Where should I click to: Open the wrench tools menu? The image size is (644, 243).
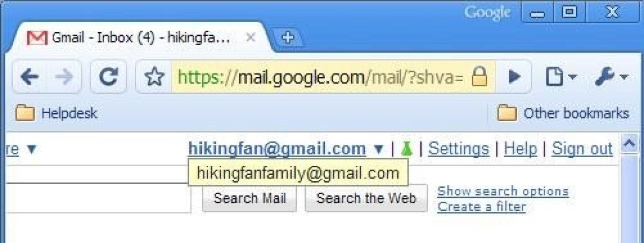coord(611,77)
